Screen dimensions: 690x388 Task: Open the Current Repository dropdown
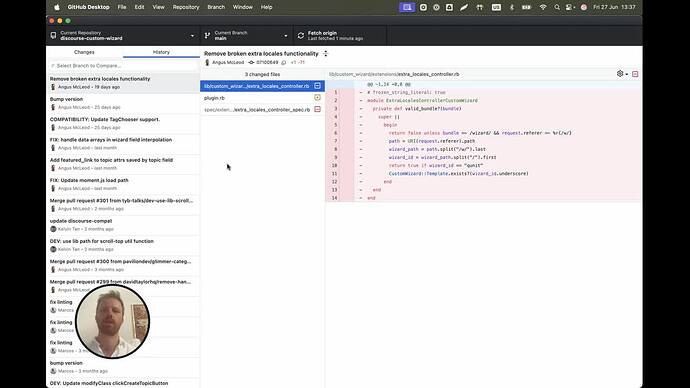pyautogui.click(x=123, y=36)
